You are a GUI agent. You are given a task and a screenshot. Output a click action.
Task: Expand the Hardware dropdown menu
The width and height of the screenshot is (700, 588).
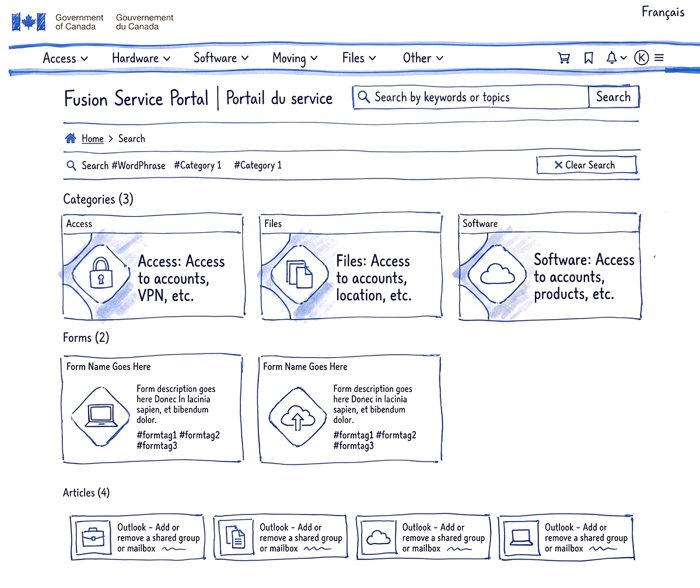(141, 58)
